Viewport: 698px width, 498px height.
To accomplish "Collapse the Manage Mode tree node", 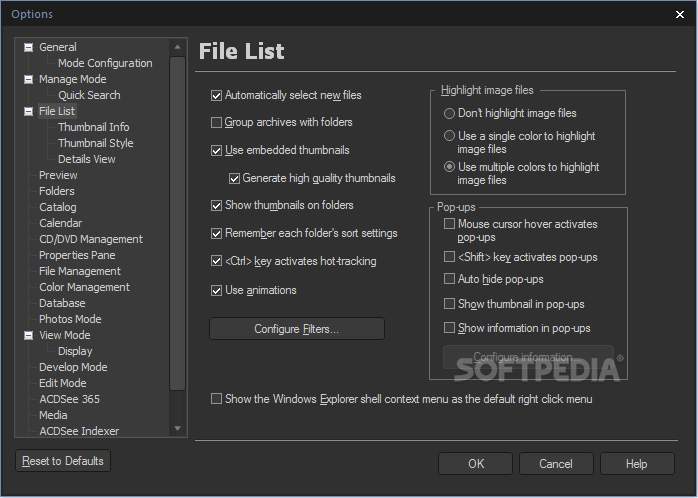I will point(28,79).
